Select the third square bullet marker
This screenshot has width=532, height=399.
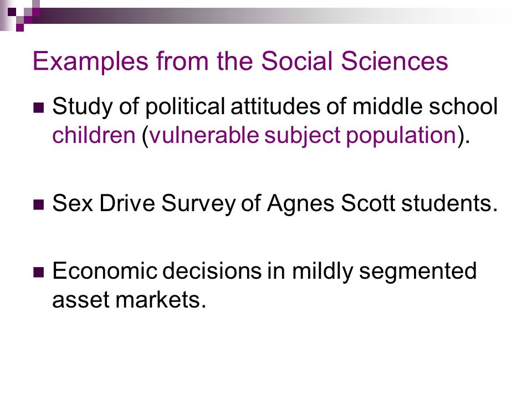39,272
